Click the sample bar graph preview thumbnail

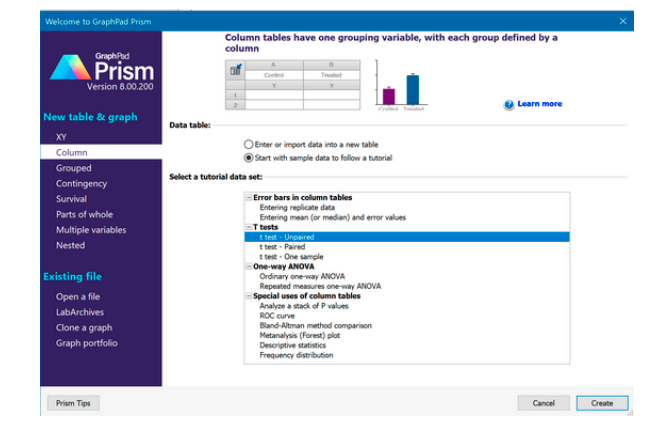(402, 85)
